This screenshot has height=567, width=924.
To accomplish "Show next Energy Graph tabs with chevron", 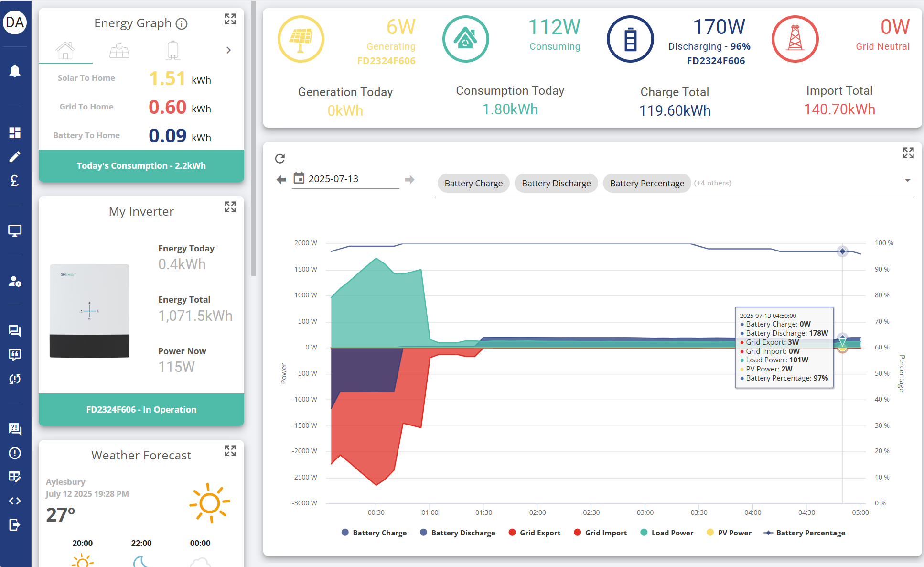I will (228, 50).
